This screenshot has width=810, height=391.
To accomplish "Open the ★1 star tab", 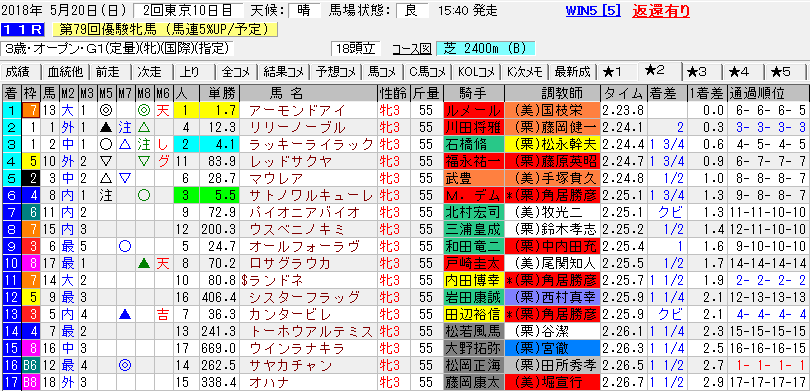I will 618,72.
